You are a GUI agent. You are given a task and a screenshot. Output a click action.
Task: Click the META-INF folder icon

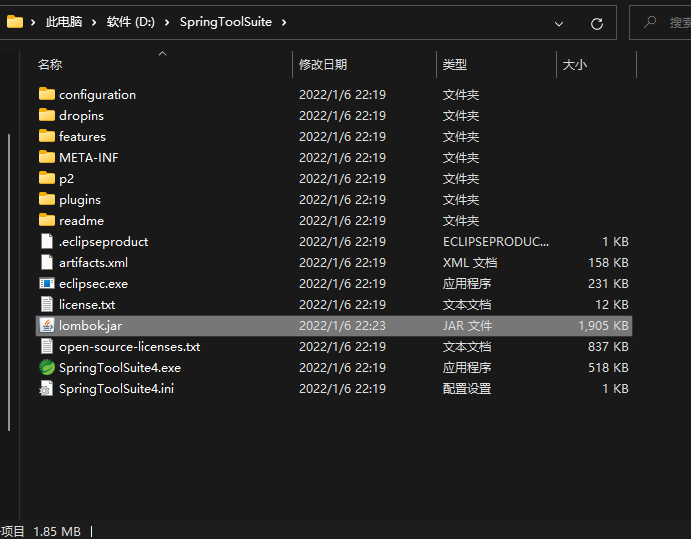pyautogui.click(x=47, y=157)
